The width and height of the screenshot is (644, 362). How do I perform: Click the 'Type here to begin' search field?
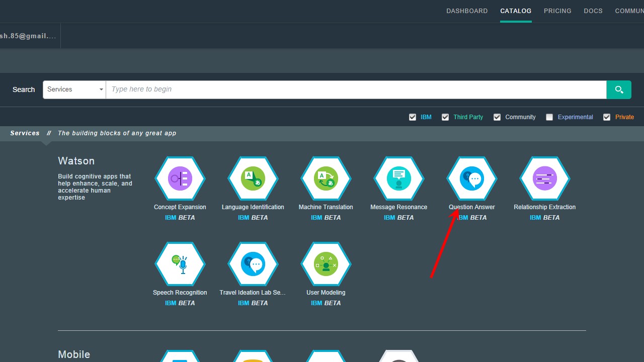(x=356, y=89)
